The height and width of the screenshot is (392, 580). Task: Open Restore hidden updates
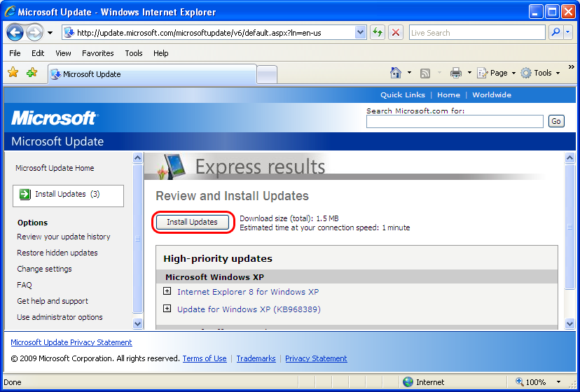57,253
